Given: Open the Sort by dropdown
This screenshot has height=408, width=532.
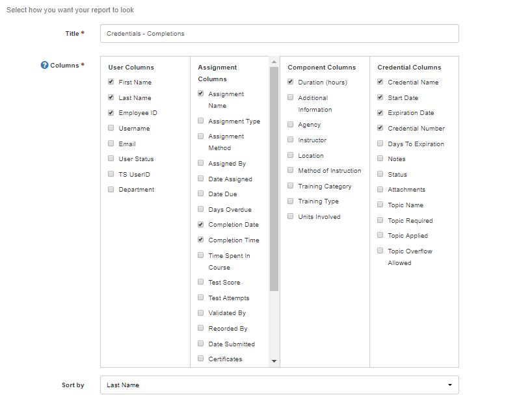Looking at the screenshot, I should [449, 385].
